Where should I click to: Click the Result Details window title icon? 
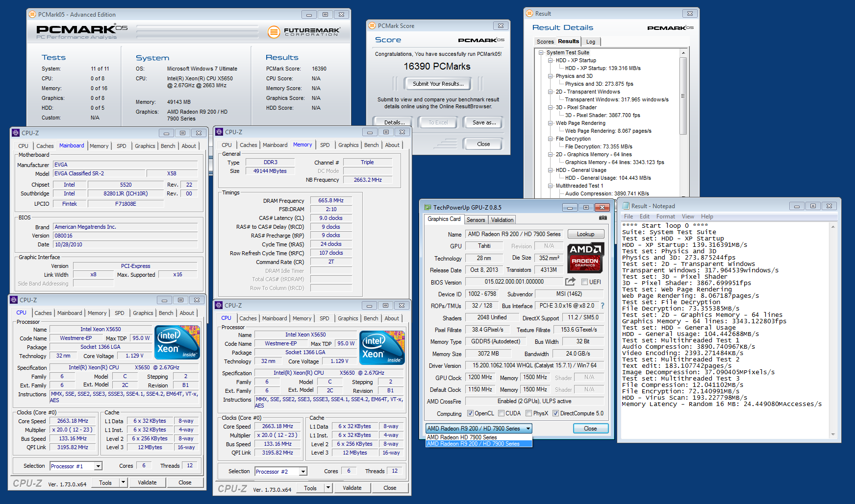tap(529, 14)
